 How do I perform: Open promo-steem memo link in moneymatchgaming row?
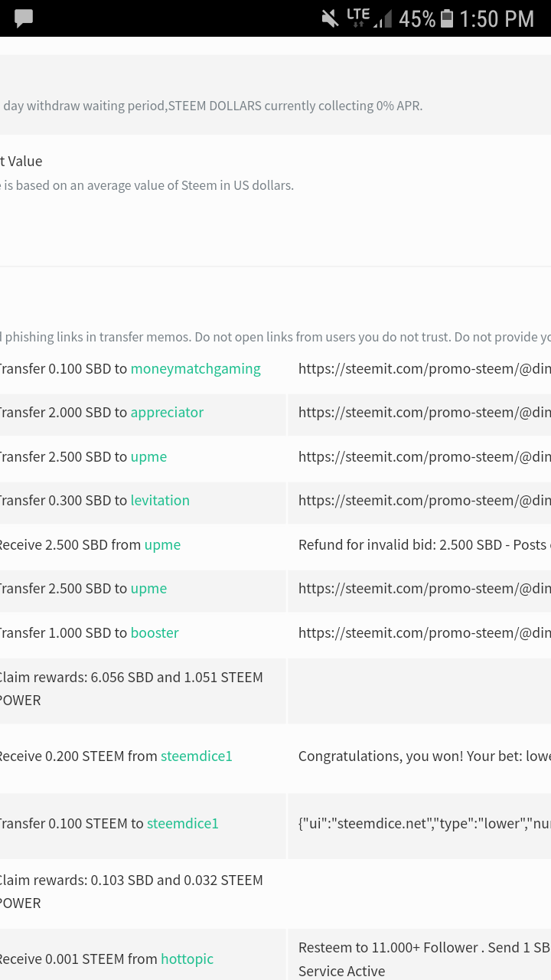tap(425, 369)
